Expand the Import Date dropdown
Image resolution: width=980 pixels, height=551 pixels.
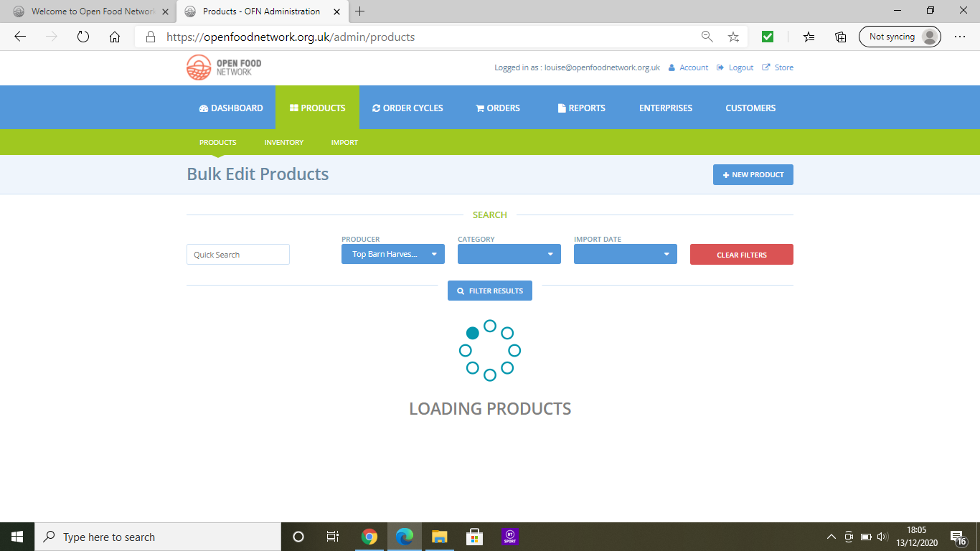pos(626,254)
